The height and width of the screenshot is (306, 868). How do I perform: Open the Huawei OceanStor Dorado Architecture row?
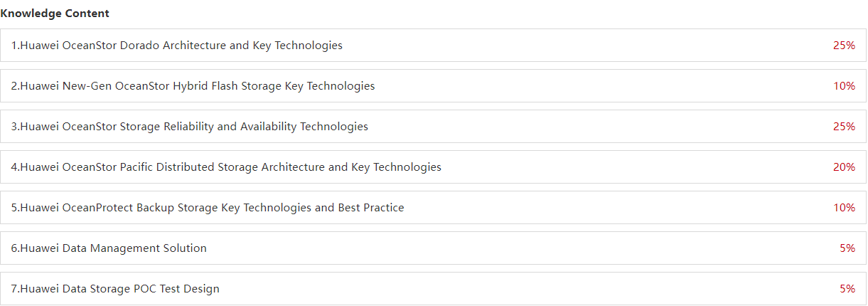point(433,45)
